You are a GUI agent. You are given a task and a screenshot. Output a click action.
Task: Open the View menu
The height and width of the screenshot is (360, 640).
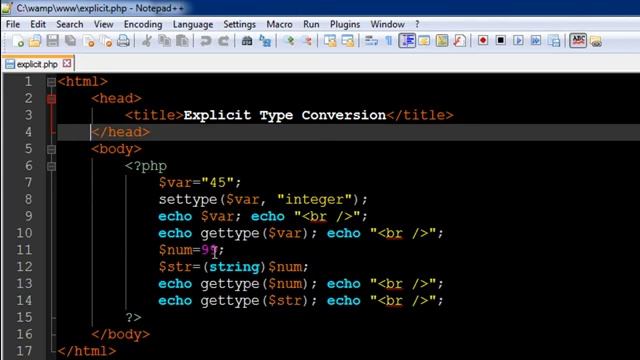[x=104, y=24]
